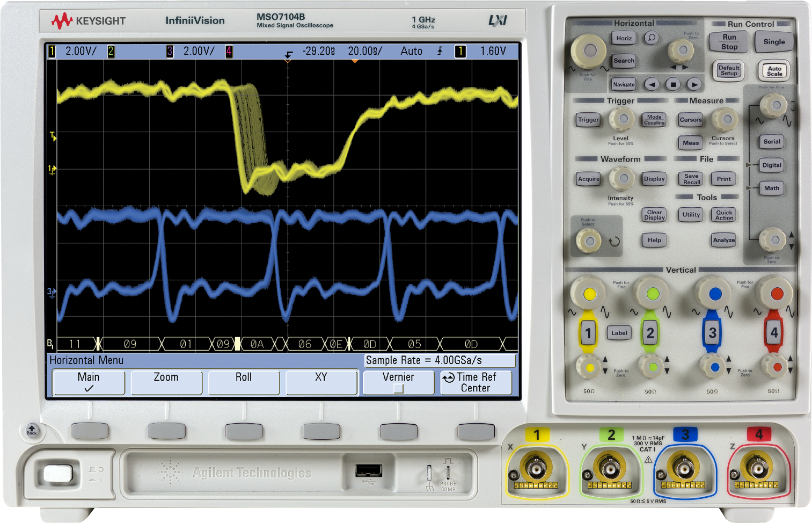
Task: Hit the Single acquisition button
Action: [774, 42]
